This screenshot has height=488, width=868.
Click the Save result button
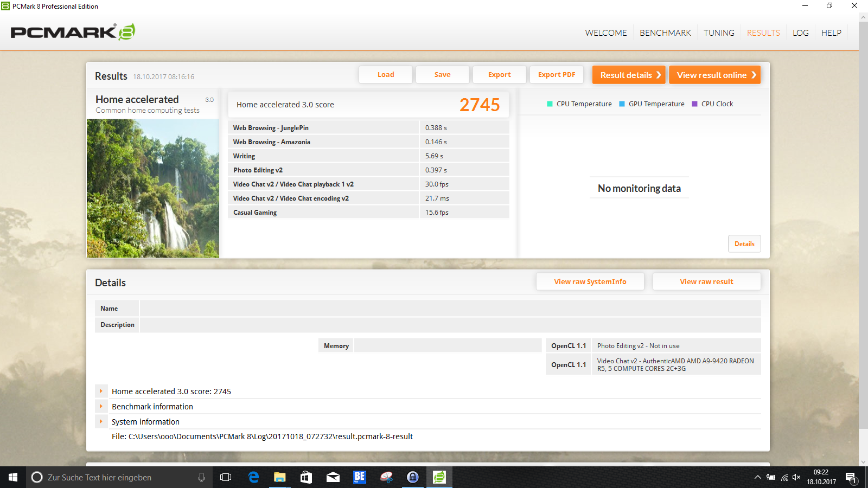443,75
